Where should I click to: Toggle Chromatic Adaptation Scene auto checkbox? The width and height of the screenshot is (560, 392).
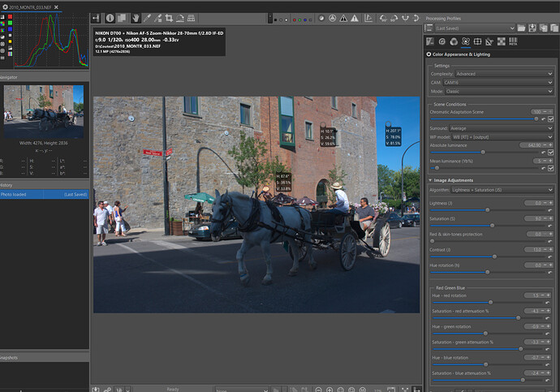click(551, 118)
